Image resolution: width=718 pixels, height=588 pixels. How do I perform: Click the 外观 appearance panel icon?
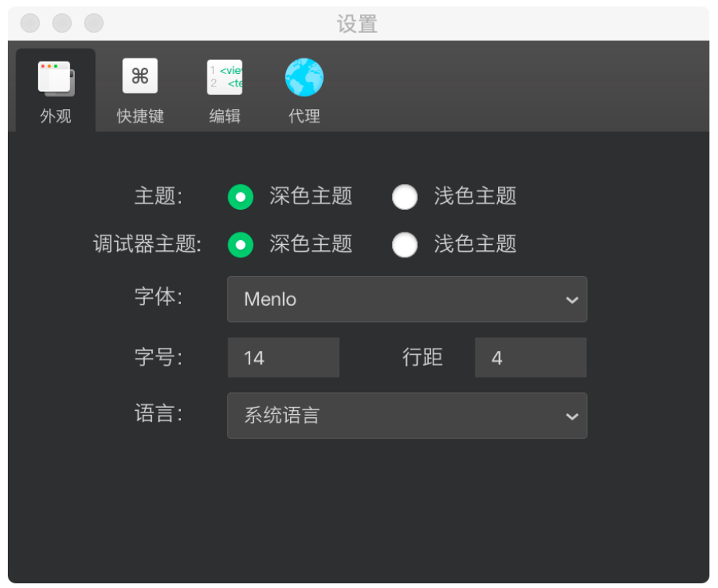pyautogui.click(x=55, y=76)
